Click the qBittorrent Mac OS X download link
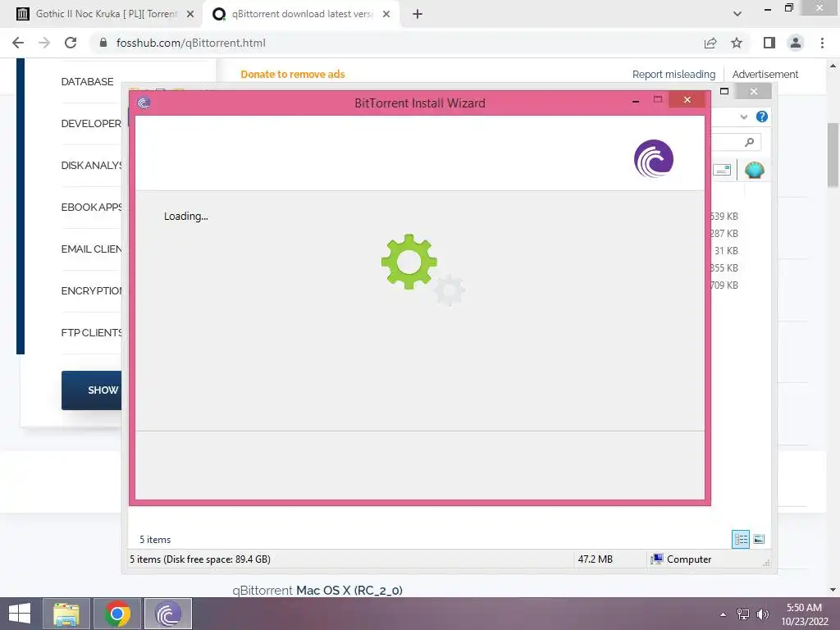Screen dimensions: 840x630 click(317, 591)
